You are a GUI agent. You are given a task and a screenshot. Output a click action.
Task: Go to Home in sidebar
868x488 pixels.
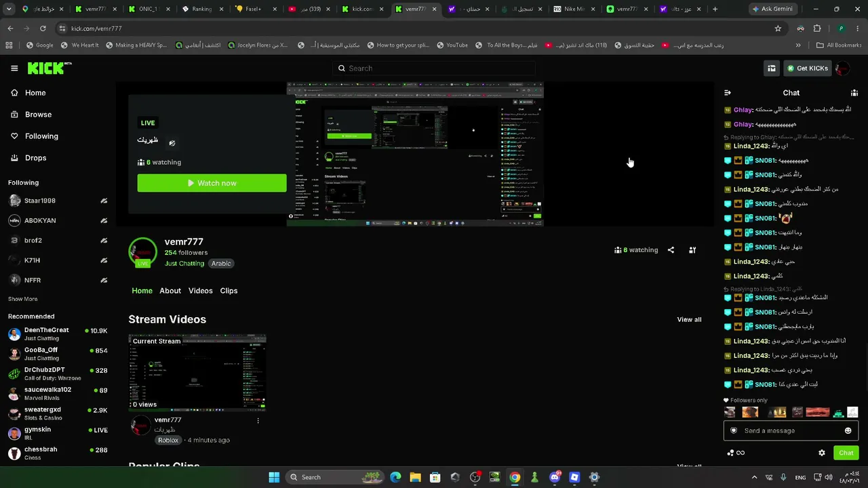pos(28,93)
